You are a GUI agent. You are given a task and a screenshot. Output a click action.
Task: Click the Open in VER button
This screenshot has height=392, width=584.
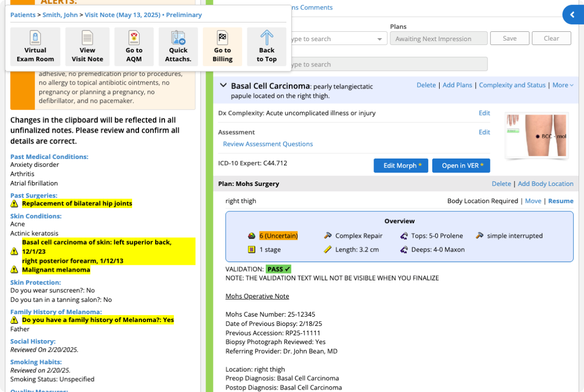pyautogui.click(x=461, y=165)
